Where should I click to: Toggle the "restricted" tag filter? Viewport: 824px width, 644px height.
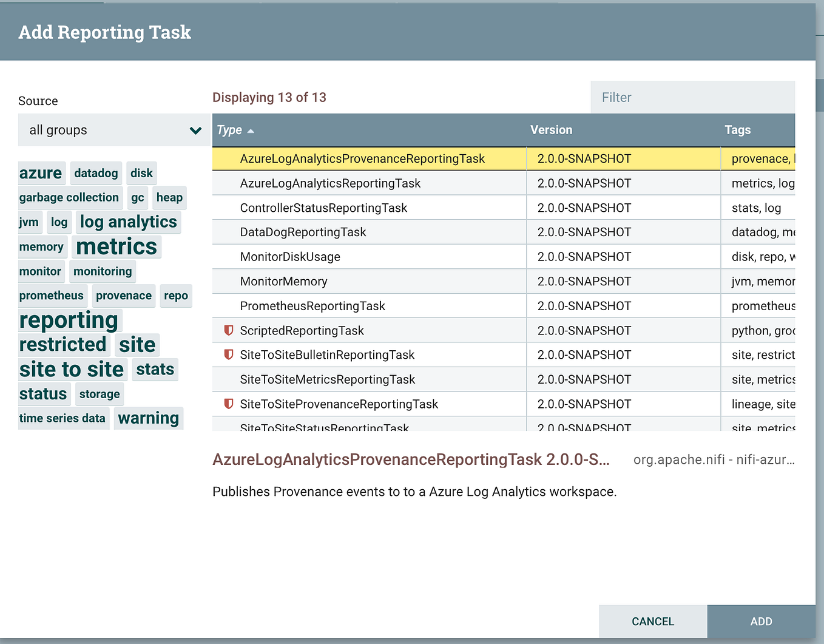63,344
